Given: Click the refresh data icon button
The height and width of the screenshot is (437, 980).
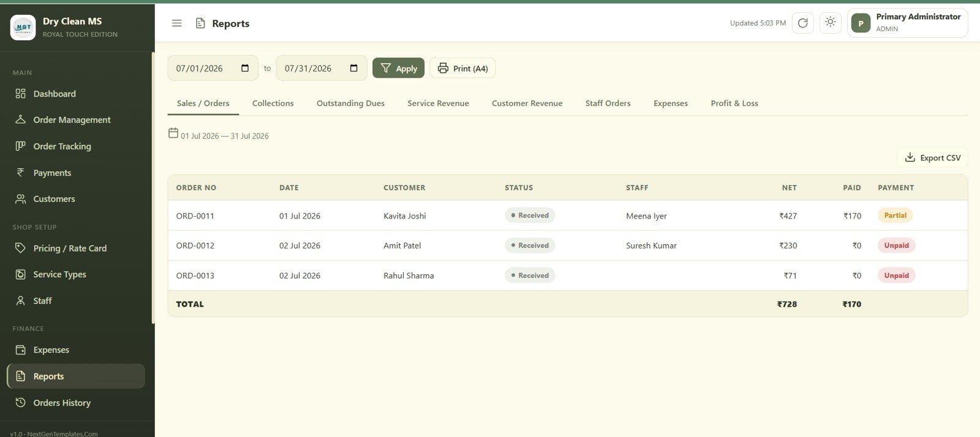Looking at the screenshot, I should click(802, 23).
